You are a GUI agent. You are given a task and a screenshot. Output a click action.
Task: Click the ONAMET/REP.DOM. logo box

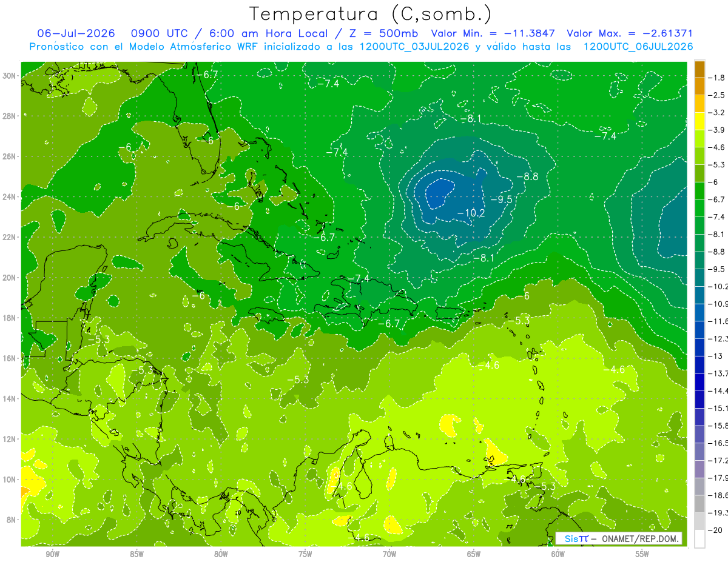(618, 538)
